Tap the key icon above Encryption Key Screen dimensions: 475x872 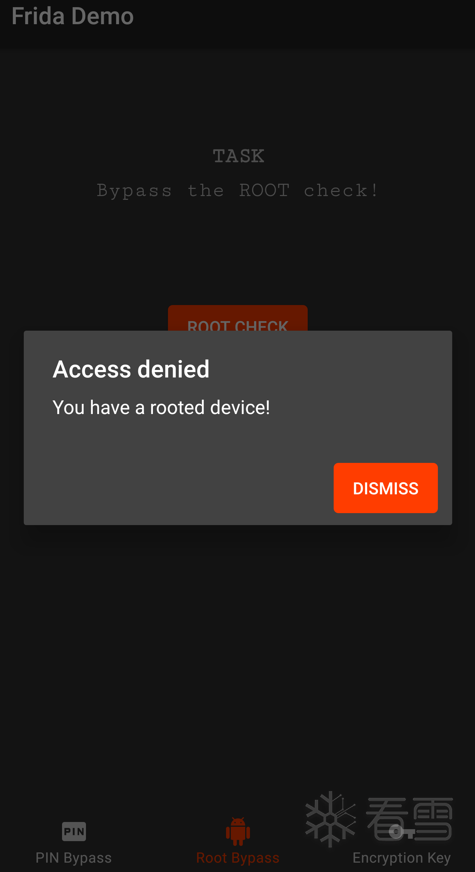(x=402, y=832)
